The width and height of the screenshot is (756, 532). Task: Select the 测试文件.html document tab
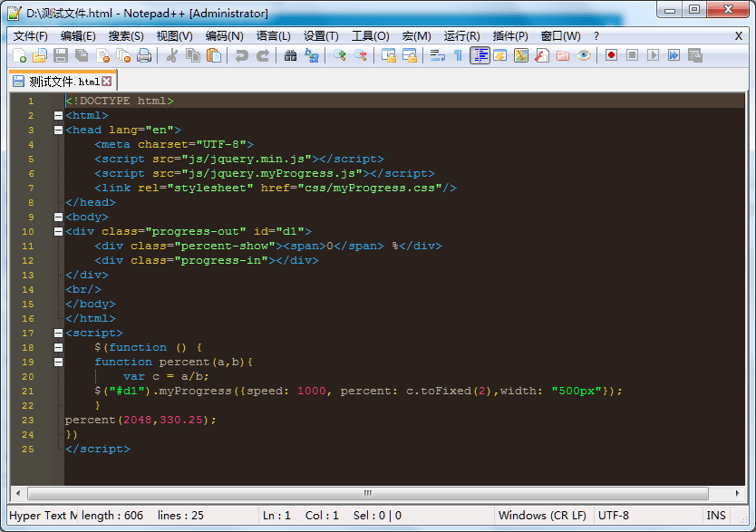[x=63, y=82]
